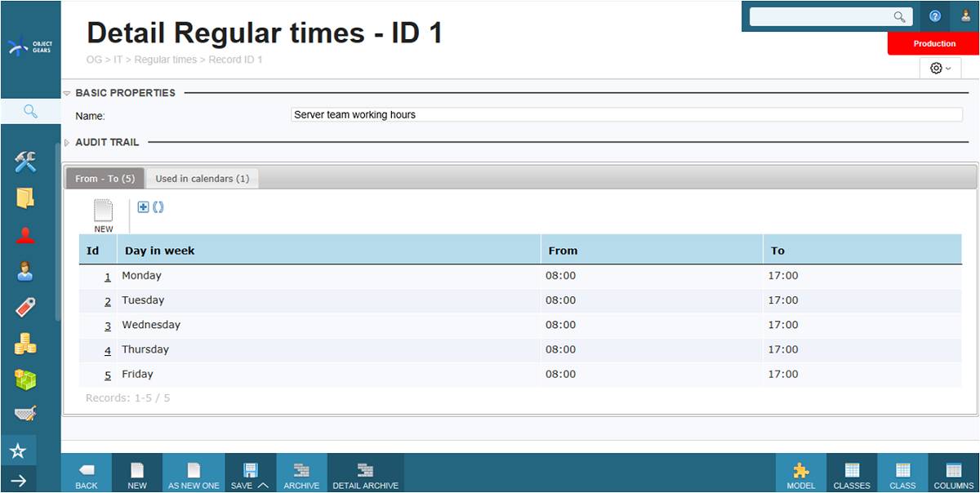This screenshot has height=493, width=980.
Task: Click the BACK toolbar button
Action: click(87, 473)
